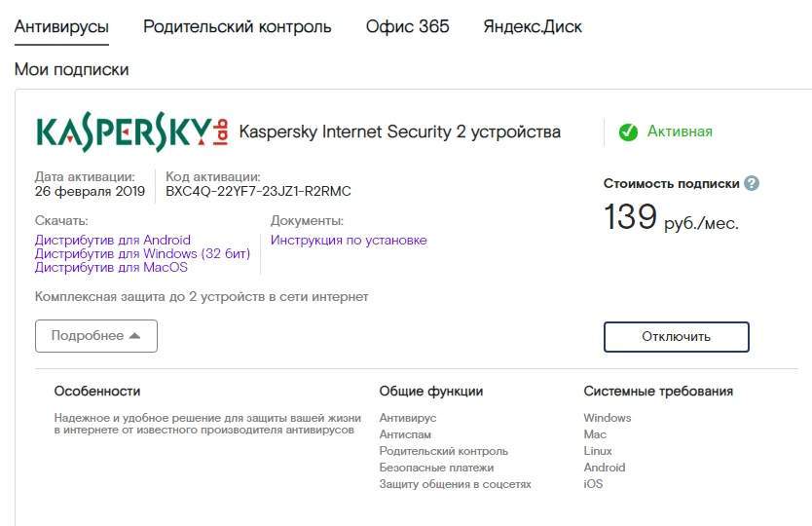Click the Мои подписки heading
The image size is (812, 526).
(x=71, y=70)
